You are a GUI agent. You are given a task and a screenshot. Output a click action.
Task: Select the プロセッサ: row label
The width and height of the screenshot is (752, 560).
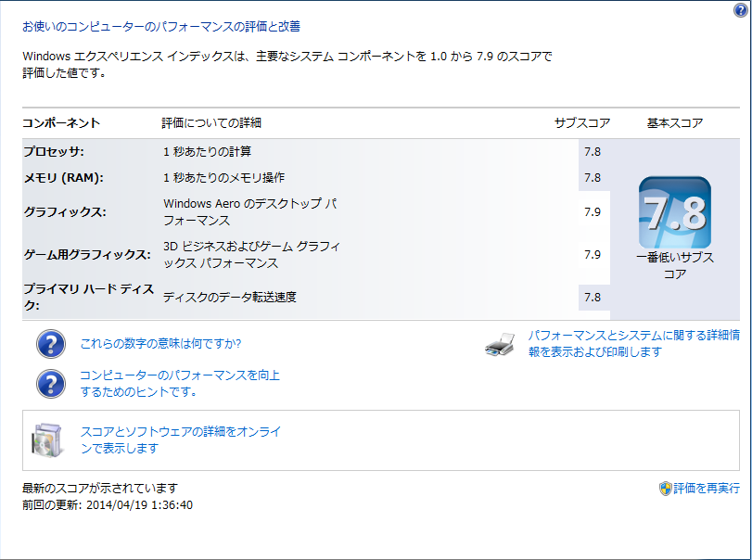[x=54, y=152]
